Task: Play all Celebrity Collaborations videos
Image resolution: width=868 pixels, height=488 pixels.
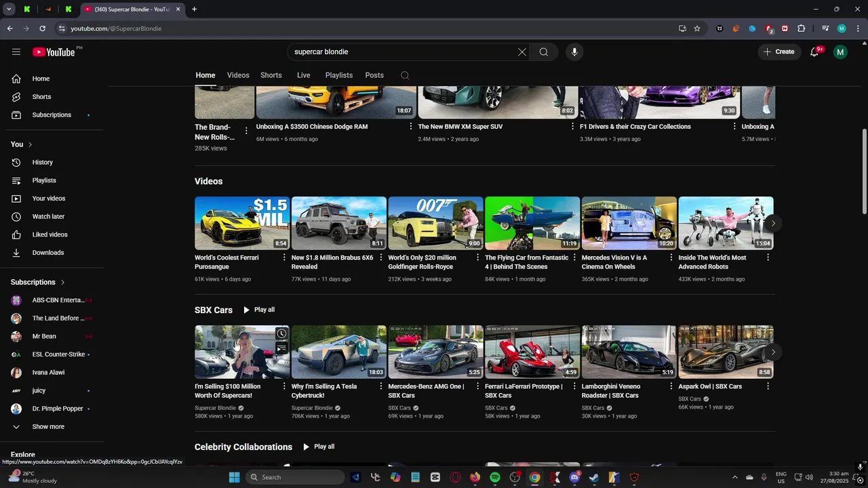Action: click(x=319, y=447)
